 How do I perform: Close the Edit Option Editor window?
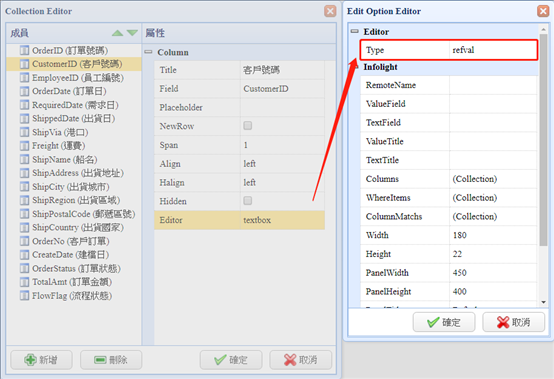543,11
